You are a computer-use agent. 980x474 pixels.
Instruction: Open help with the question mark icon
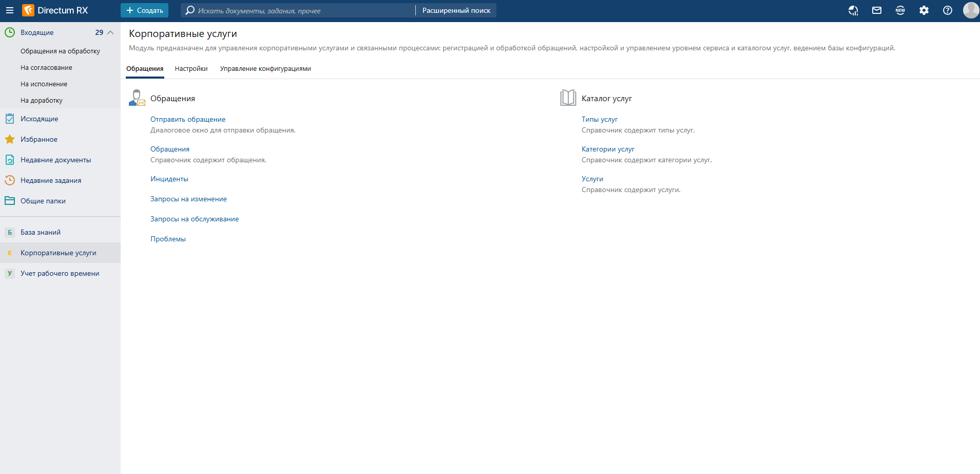(948, 10)
